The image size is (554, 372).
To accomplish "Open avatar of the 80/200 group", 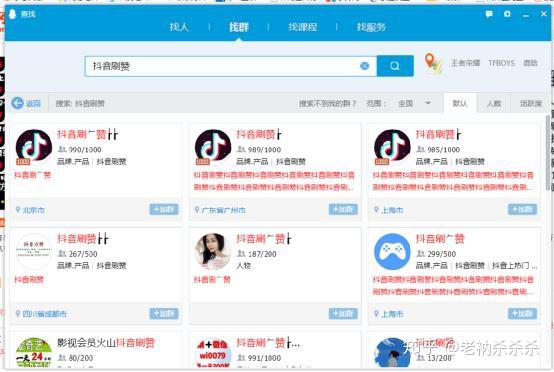I will (34, 353).
